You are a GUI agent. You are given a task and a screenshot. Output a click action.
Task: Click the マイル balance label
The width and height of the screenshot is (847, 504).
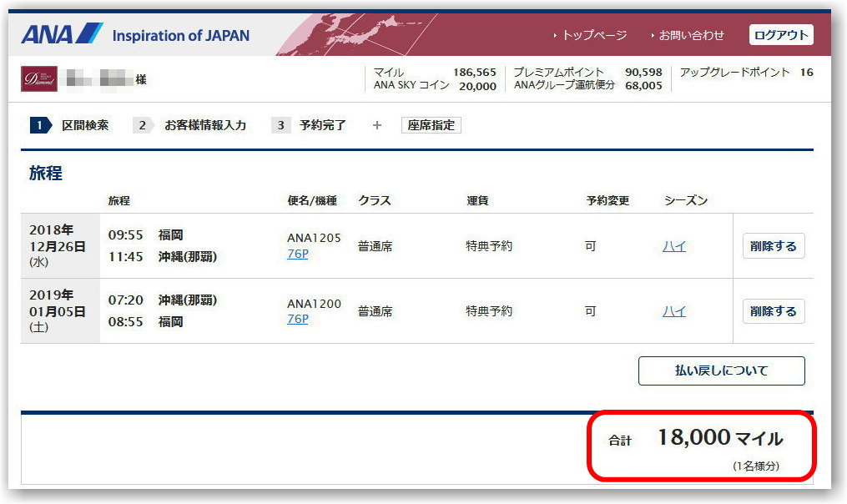[x=389, y=73]
